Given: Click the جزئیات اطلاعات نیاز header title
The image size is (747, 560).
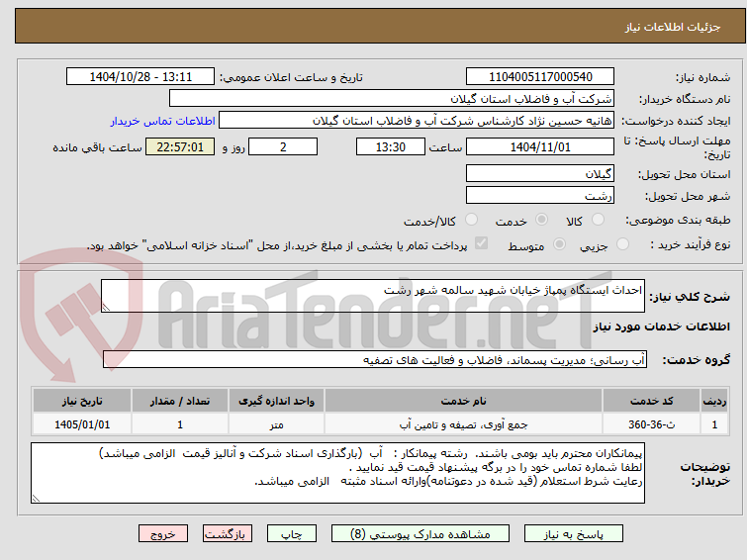Looking at the screenshot, I should click(673, 27).
